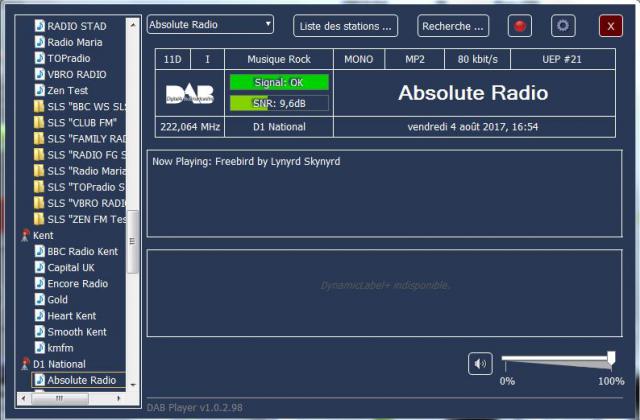Click the Kent ensemble antenna icon

tap(25, 235)
